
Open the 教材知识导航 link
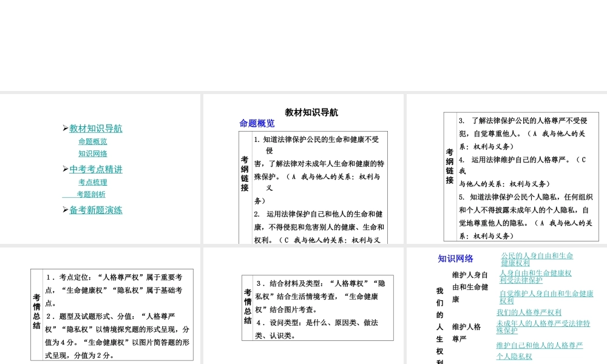click(x=96, y=129)
